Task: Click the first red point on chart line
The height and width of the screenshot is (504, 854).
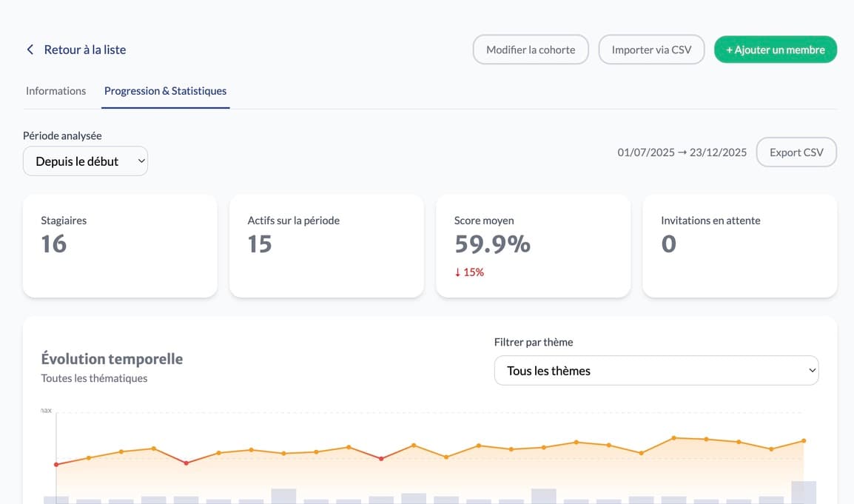Action: 56,465
